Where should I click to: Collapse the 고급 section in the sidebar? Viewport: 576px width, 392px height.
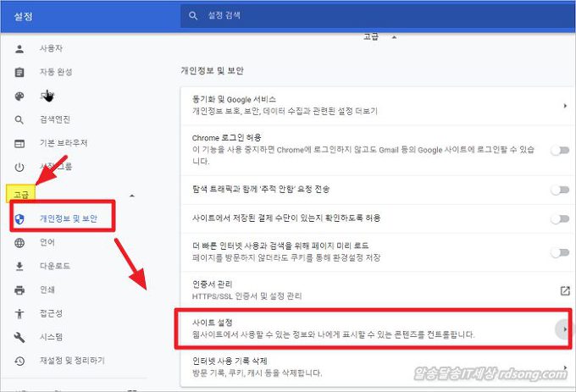132,196
